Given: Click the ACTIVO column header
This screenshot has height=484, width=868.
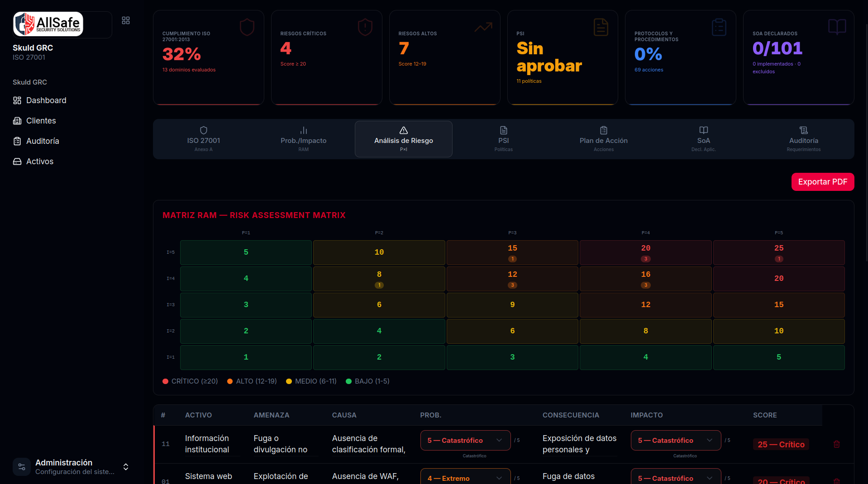Looking at the screenshot, I should point(198,415).
